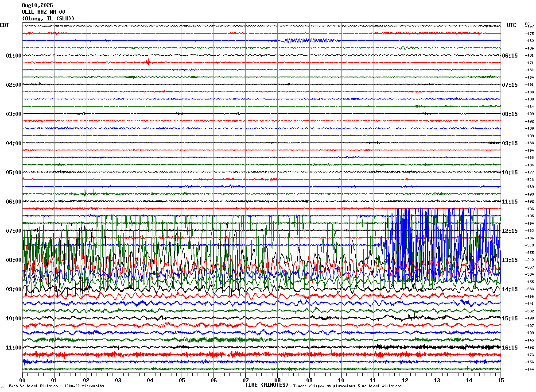Click the traces clipped footnote text

point(347,386)
